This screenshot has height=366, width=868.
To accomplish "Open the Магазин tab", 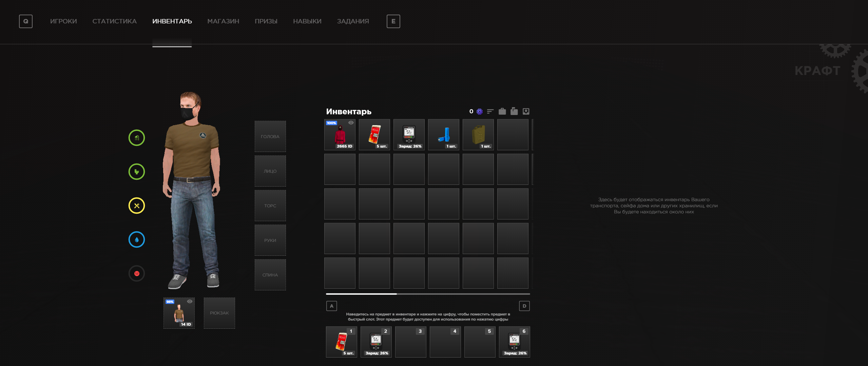I will [x=223, y=21].
